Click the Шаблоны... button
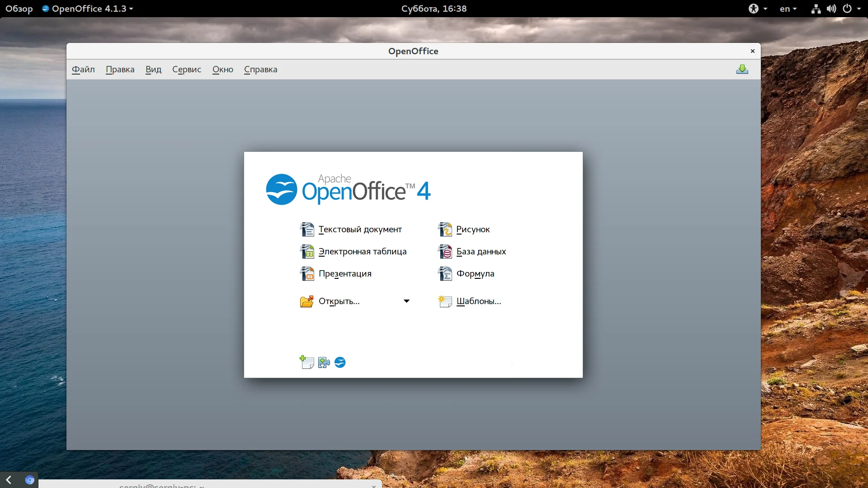868x488 pixels. click(x=478, y=301)
